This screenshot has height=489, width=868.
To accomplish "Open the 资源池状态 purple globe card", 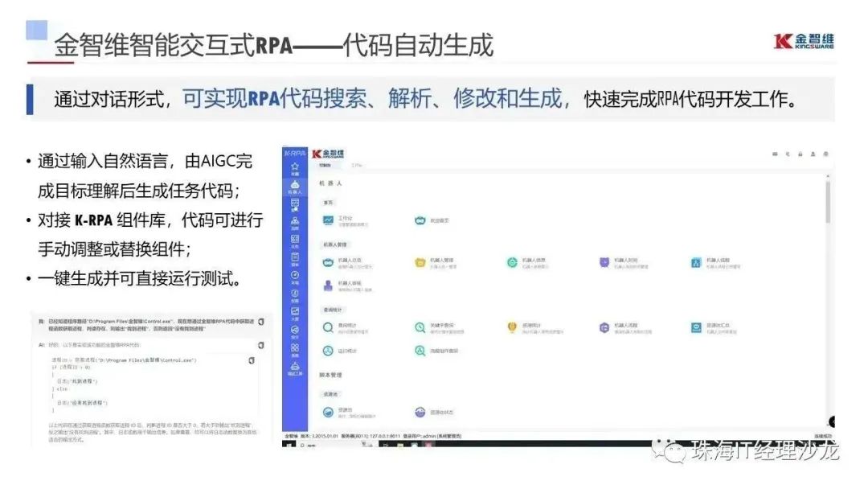I will pyautogui.click(x=434, y=412).
